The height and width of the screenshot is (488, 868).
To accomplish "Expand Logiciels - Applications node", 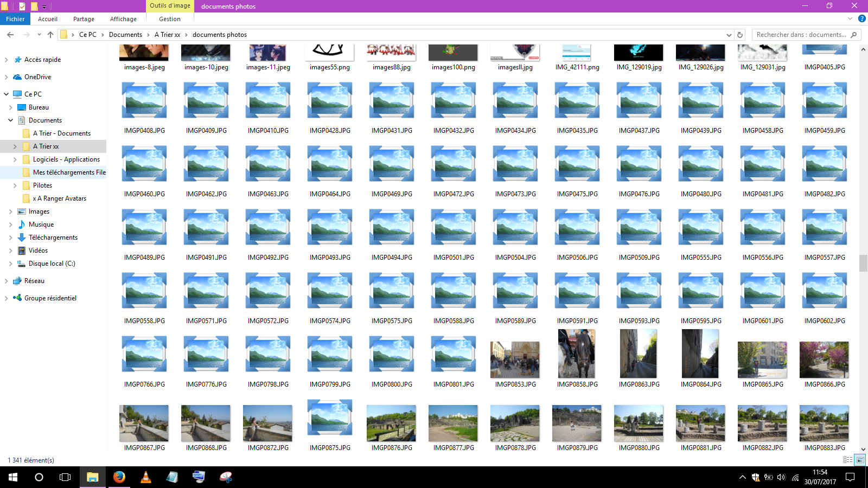I will tap(15, 159).
